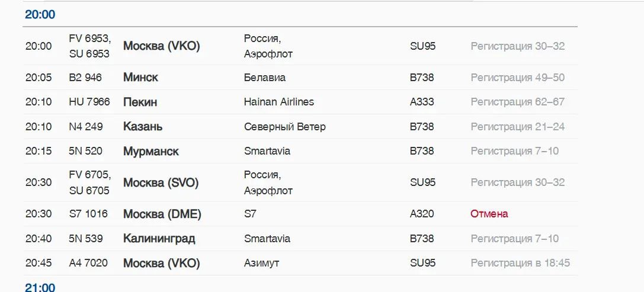Click the A333 aircraft type cell
This screenshot has height=292, width=644.
click(422, 101)
